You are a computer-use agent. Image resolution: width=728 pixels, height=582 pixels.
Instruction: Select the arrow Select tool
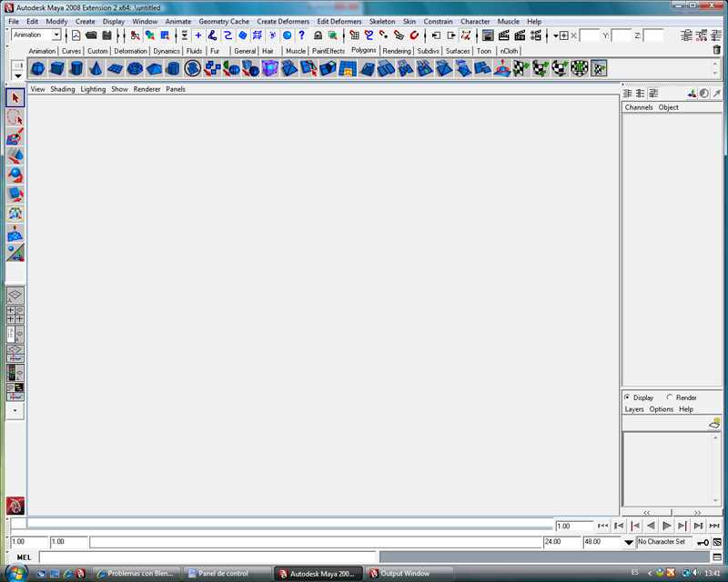(15, 98)
